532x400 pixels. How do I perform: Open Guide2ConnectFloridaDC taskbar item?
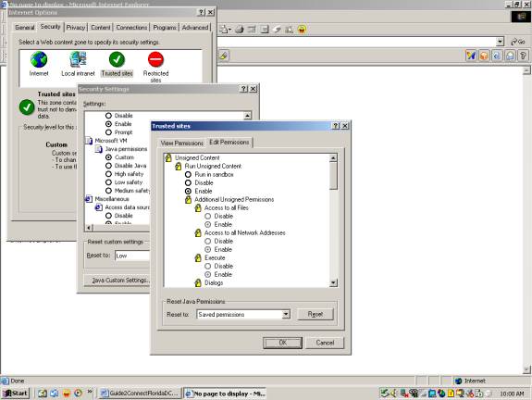pyautogui.click(x=140, y=394)
